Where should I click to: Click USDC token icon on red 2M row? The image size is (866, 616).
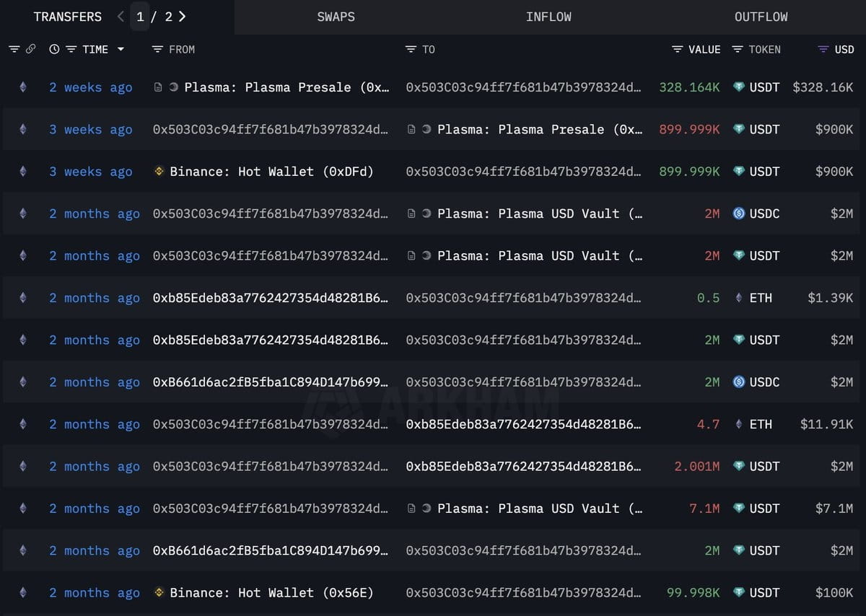pyautogui.click(x=738, y=214)
